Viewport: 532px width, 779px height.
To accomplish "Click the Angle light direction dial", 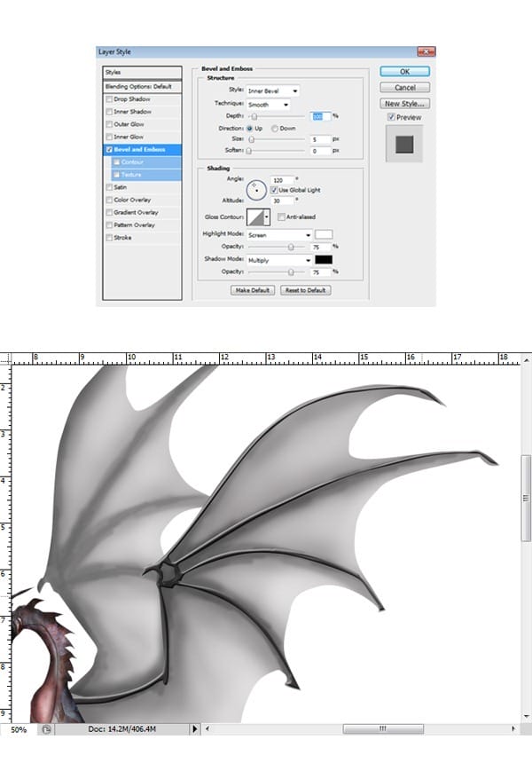I will [256, 190].
